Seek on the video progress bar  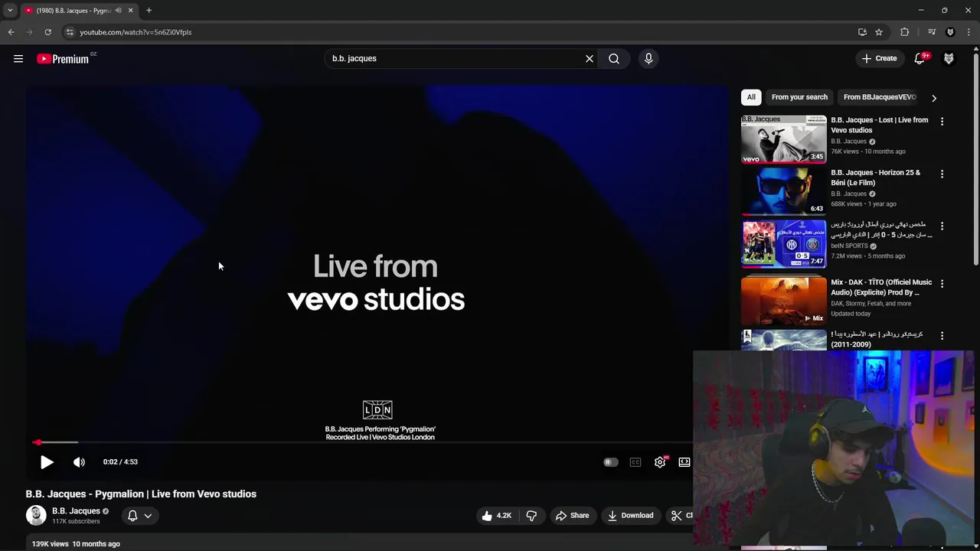coord(360,442)
